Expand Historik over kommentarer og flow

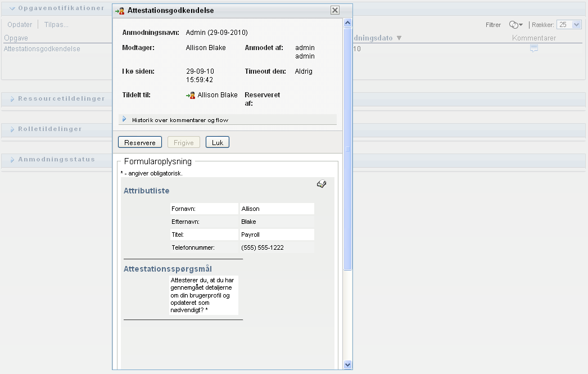[x=124, y=119]
